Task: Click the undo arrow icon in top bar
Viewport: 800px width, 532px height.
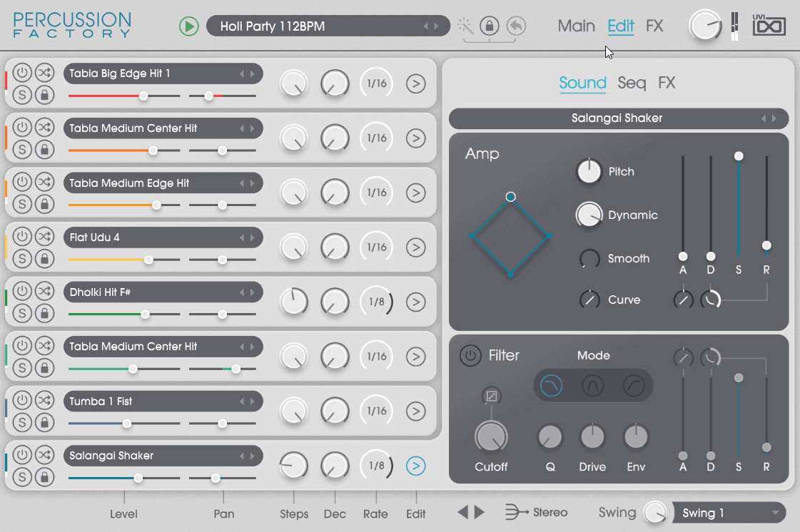Action: 516,26
